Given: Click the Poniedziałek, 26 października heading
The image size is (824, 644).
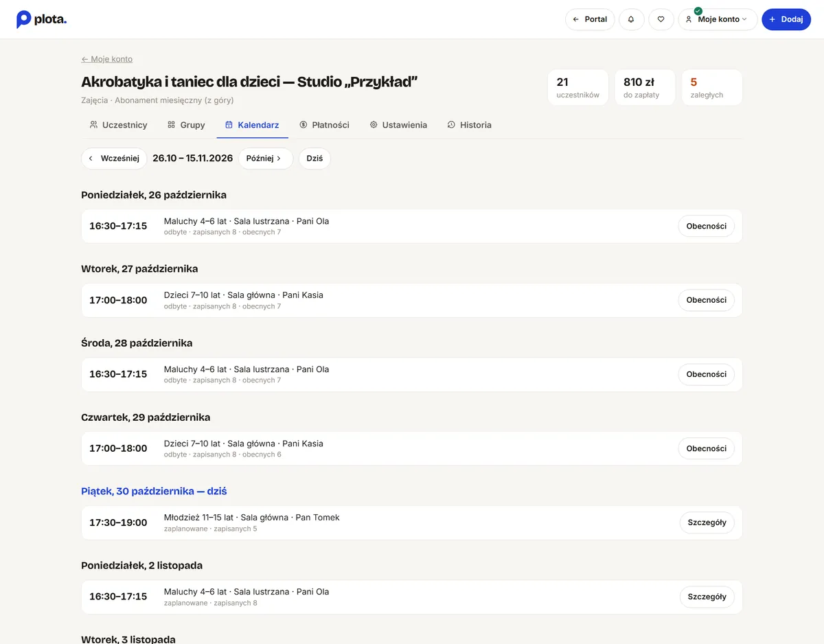Looking at the screenshot, I should click(x=154, y=195).
